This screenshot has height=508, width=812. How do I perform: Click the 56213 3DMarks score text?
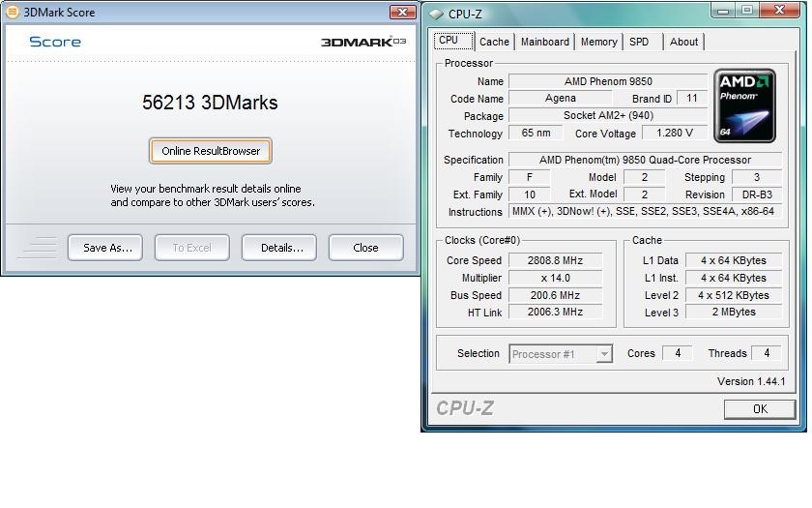(210, 103)
